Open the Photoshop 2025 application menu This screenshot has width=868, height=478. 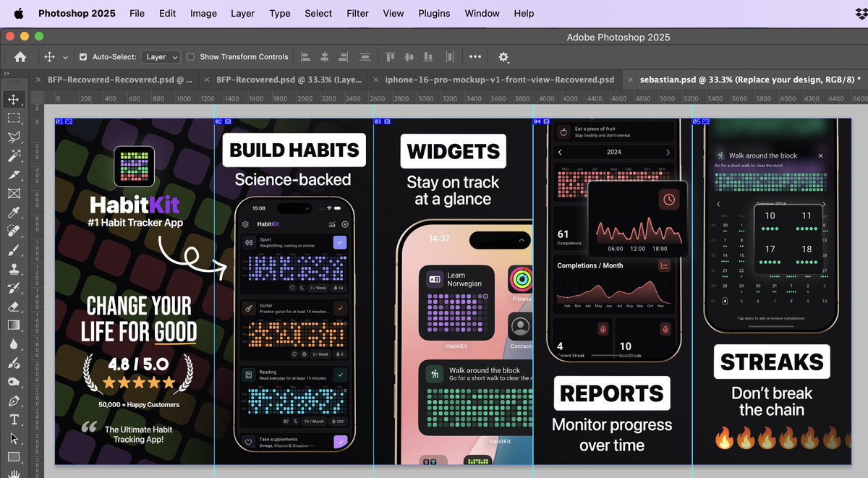pos(77,13)
